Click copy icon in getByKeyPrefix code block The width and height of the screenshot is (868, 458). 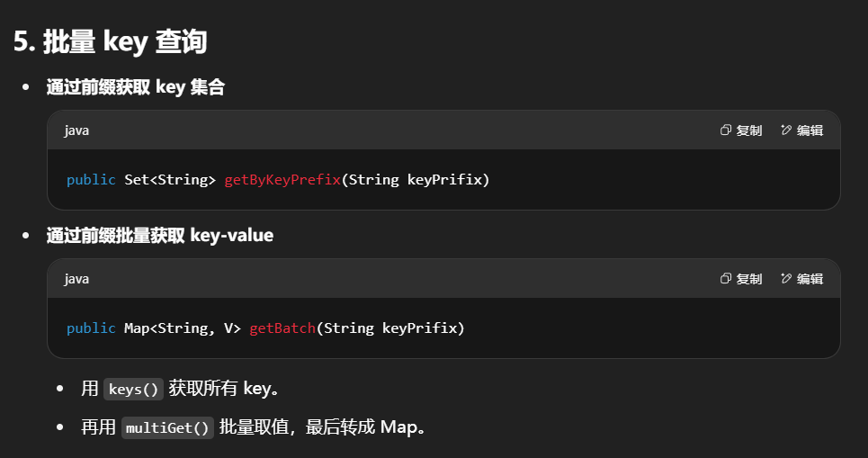pos(726,130)
